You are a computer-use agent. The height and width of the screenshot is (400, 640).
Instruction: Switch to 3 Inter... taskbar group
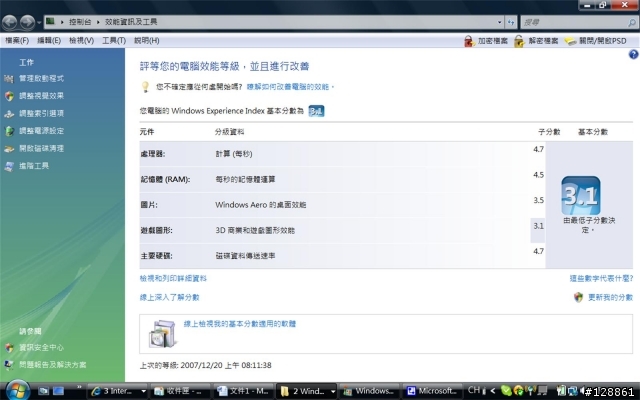click(118, 391)
